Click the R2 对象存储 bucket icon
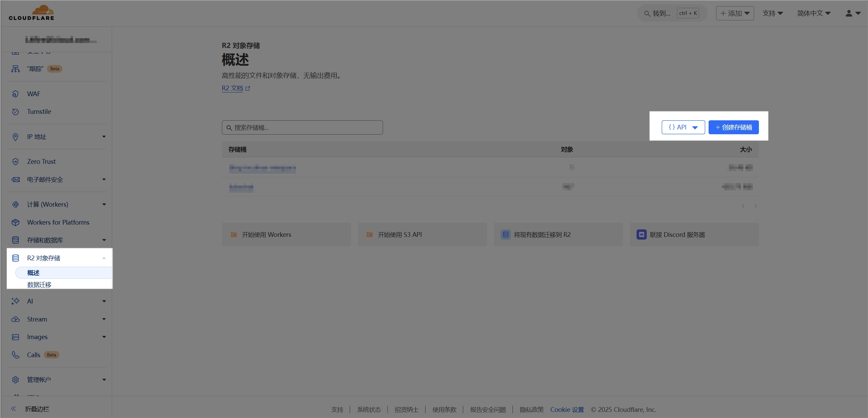 click(15, 258)
